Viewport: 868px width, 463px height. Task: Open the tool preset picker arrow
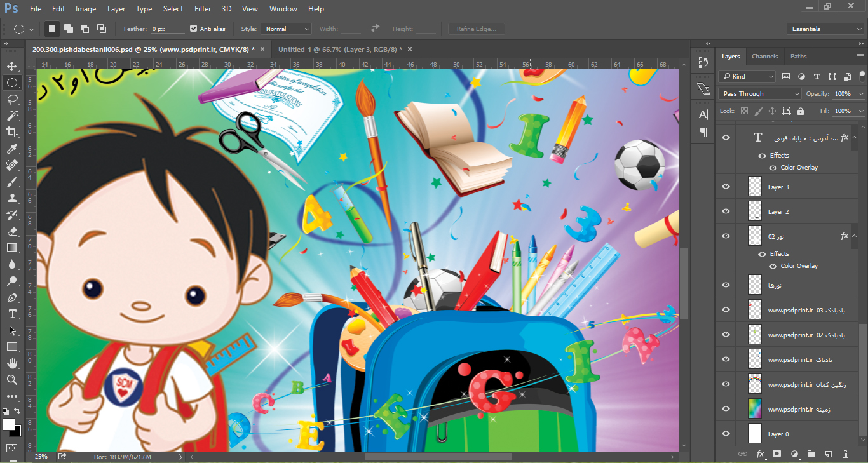32,29
